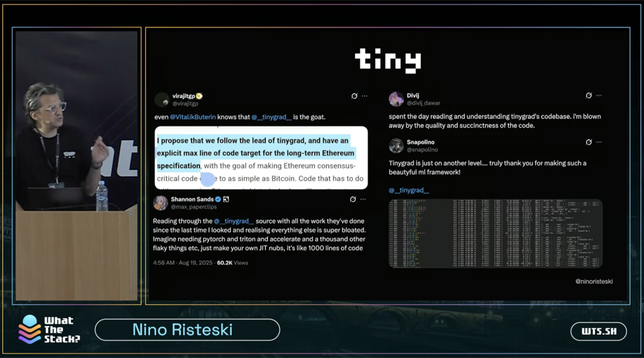Click the 4:58 AM · Aug 19, 2025 timestamp

(x=182, y=263)
